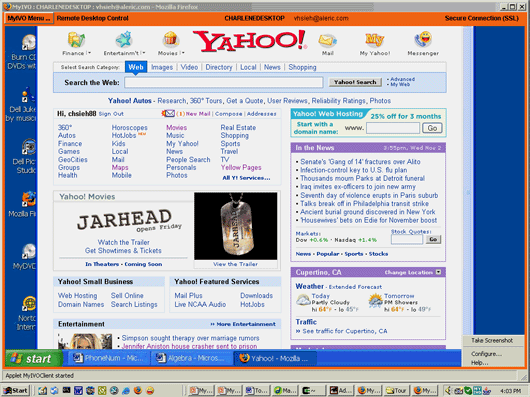Open the My Yahoo! icon
The image size is (530, 397).
tap(375, 40)
